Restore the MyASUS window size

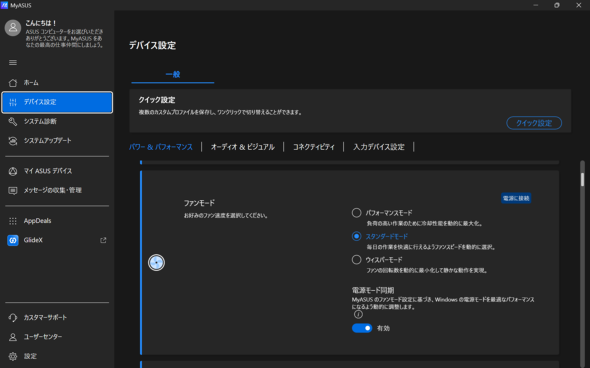[x=557, y=5]
